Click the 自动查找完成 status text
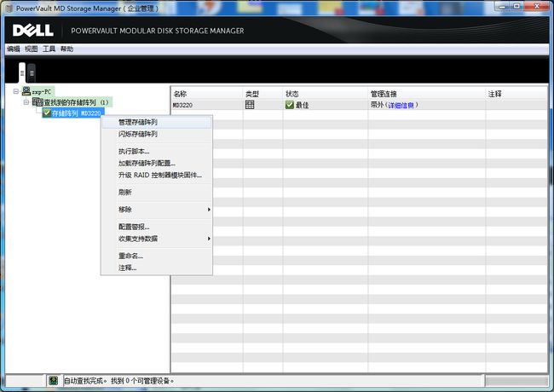Image resolution: width=554 pixels, height=392 pixels. (x=118, y=381)
